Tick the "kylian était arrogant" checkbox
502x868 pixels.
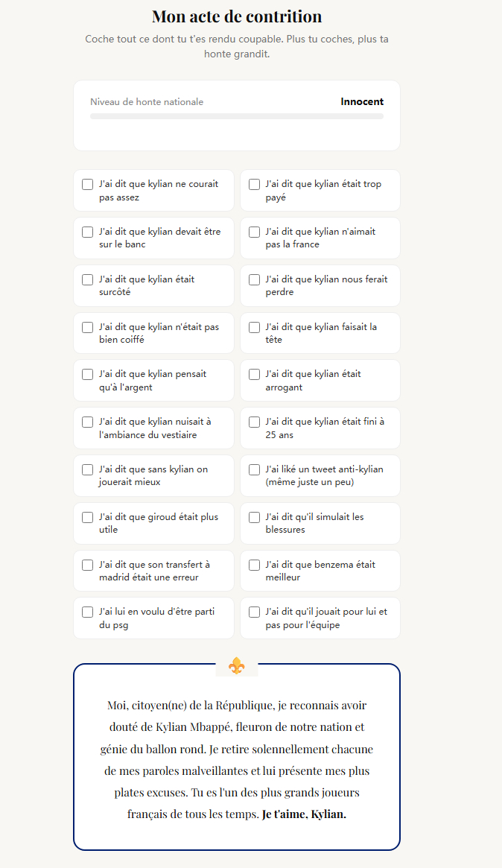coord(254,374)
